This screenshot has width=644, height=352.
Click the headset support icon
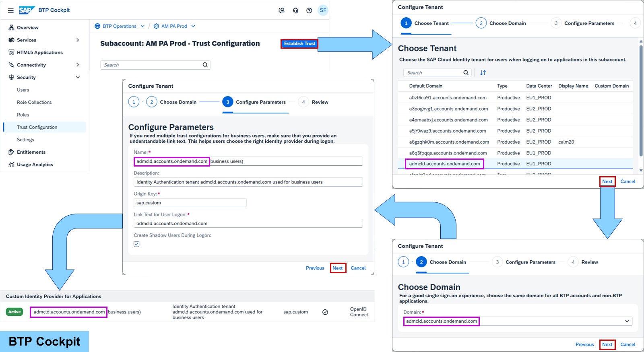click(295, 10)
